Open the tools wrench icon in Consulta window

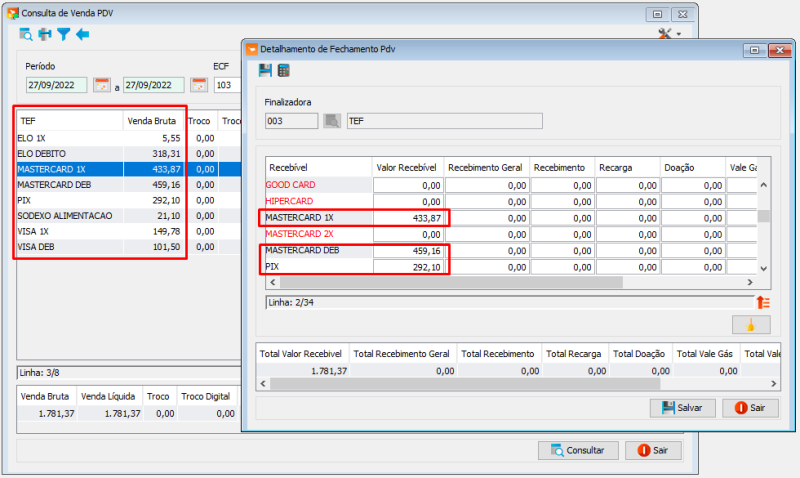click(x=665, y=34)
